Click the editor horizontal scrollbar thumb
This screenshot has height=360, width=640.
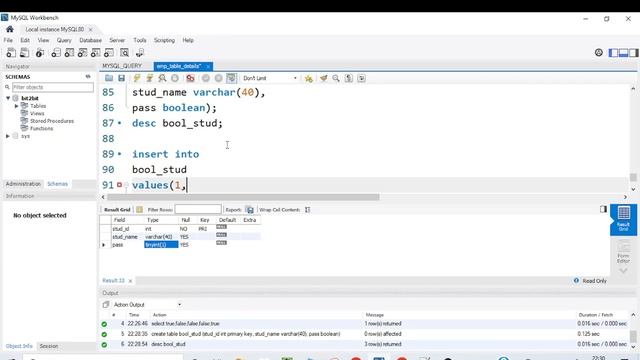(243, 197)
